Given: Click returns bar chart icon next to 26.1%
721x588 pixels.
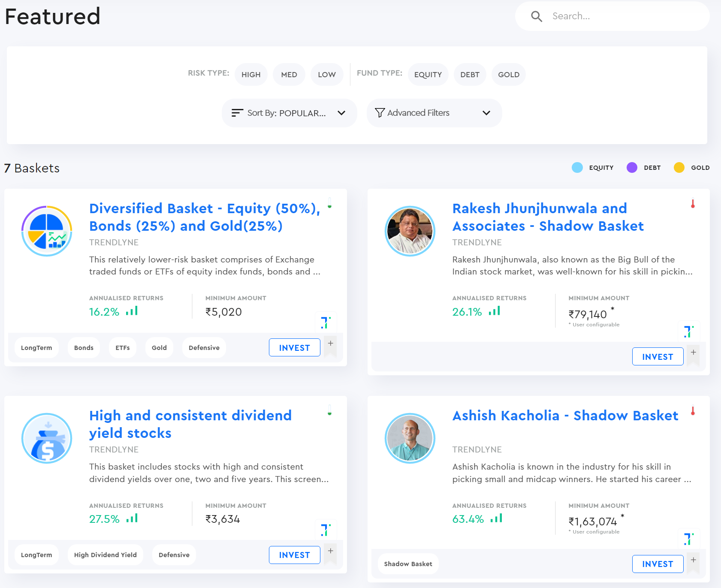Looking at the screenshot, I should click(495, 311).
